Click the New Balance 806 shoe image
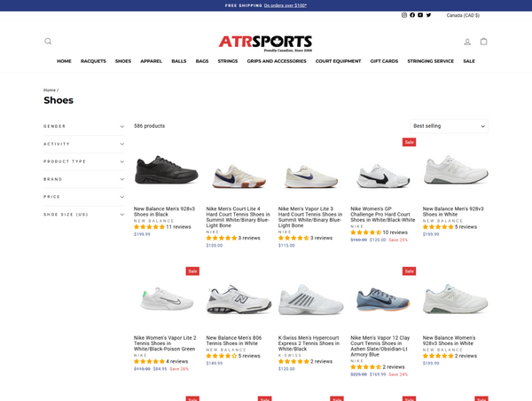This screenshot has width=532, height=401. point(239,300)
